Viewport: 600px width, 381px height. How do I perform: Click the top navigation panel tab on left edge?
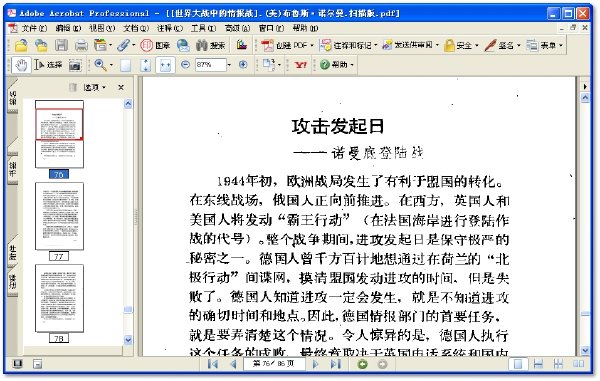(x=13, y=98)
